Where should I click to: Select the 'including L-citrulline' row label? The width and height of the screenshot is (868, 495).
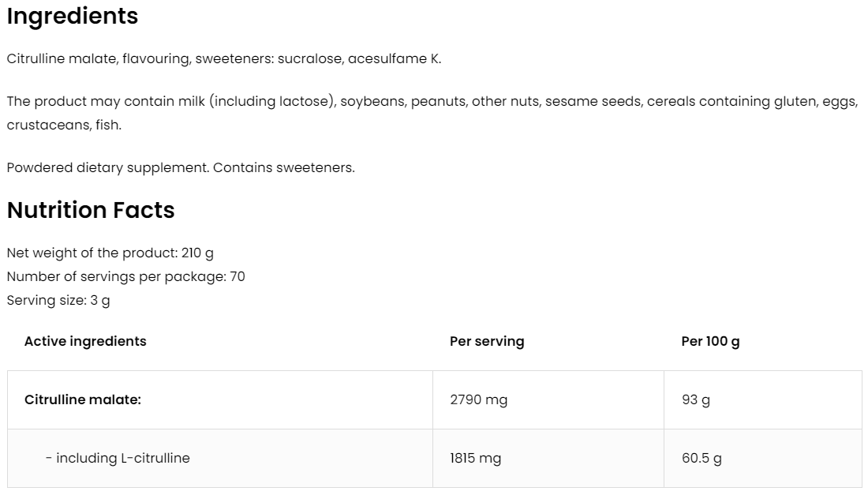(x=118, y=458)
